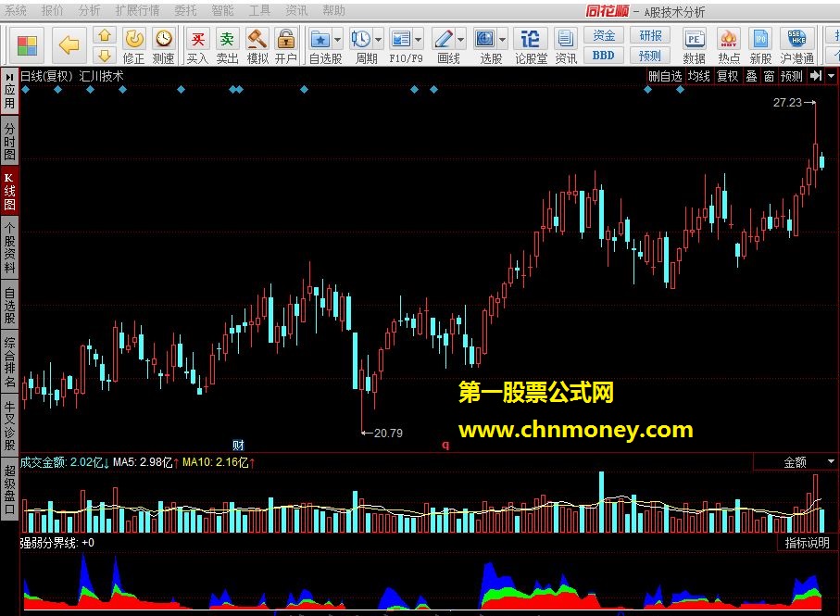This screenshot has height=616, width=840.
Task: Toggle the 叠 overlay option
Action: coord(752,76)
